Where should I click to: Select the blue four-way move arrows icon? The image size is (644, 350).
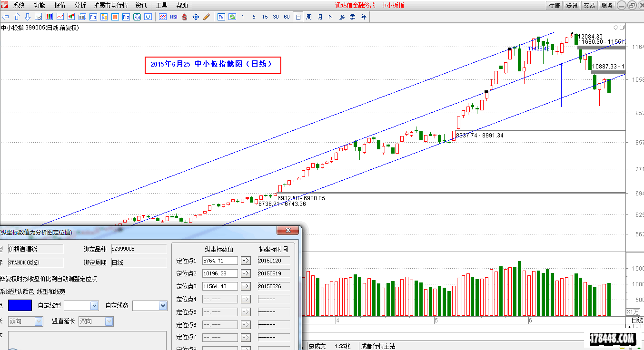195,17
